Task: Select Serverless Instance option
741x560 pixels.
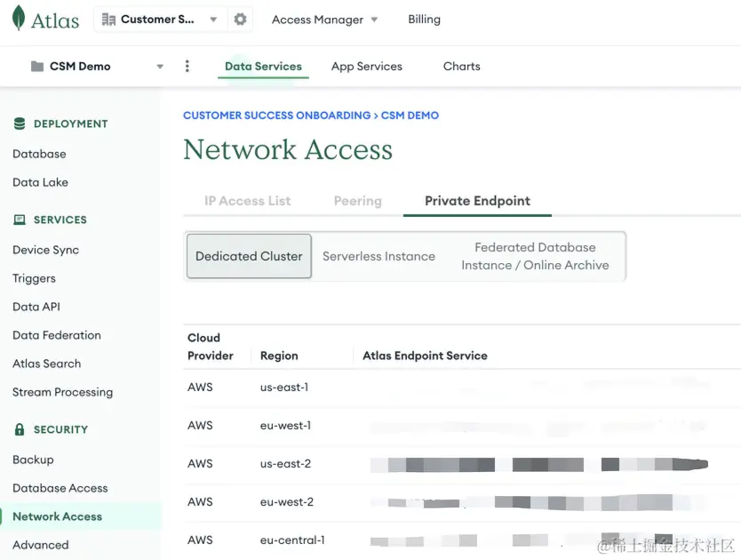Action: (378, 256)
